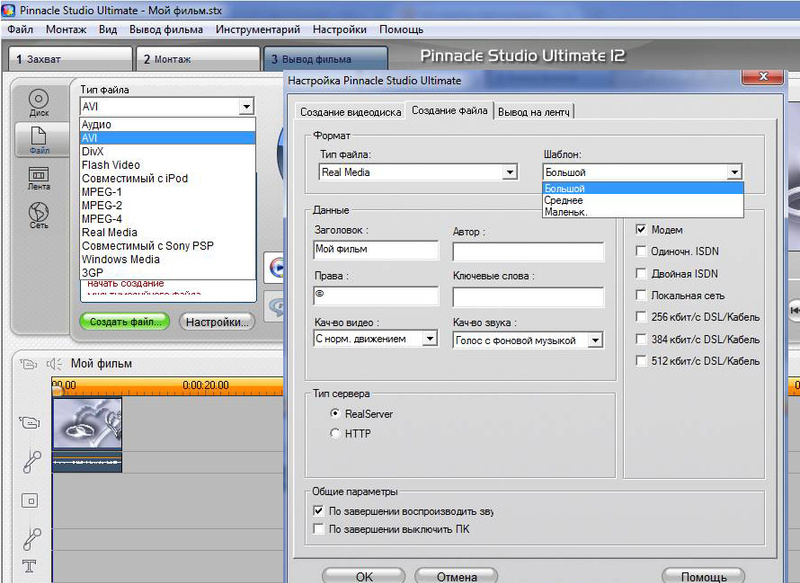Check По завершении выключить ПК option
The width and height of the screenshot is (800, 583).
pyautogui.click(x=319, y=529)
